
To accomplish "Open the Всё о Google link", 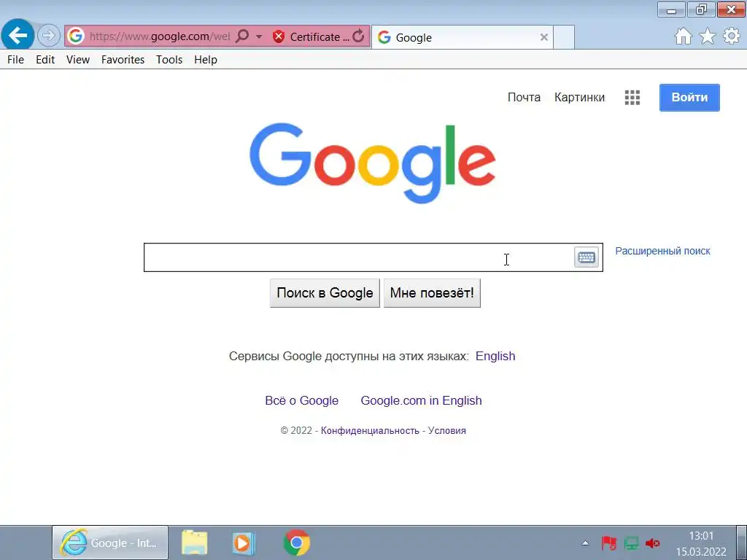I will point(301,400).
